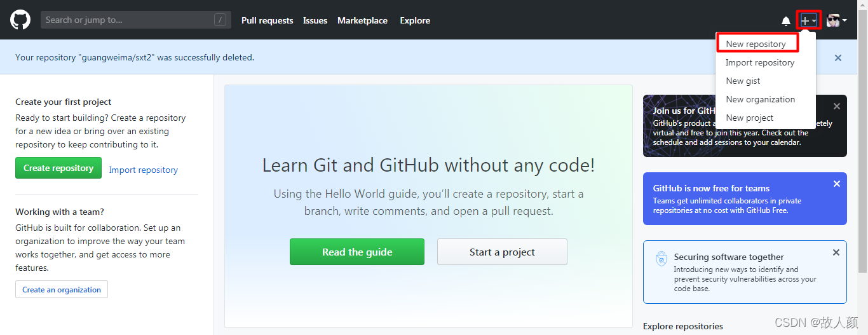This screenshot has height=335, width=868.
Task: Click Learn Git and GitHub without any code heading
Action: click(429, 165)
